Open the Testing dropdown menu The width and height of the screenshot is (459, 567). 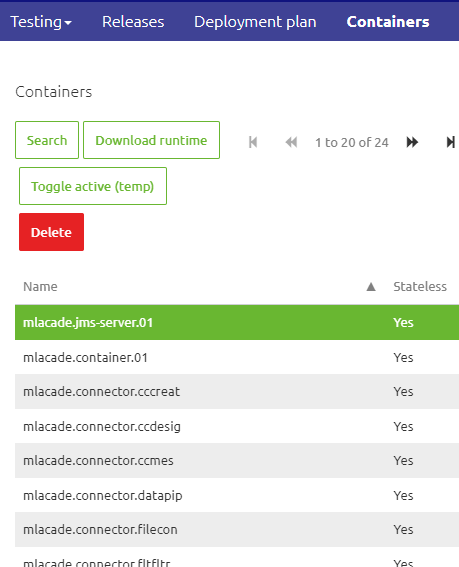click(41, 22)
